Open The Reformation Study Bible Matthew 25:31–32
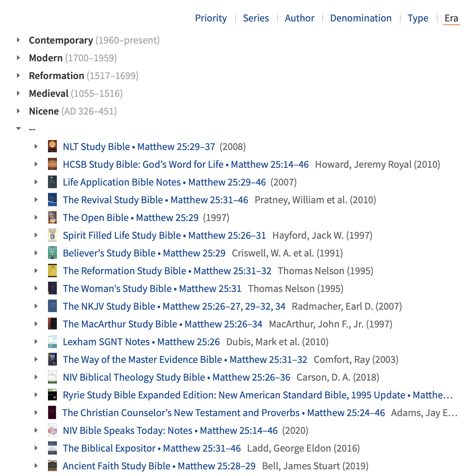 (x=167, y=271)
